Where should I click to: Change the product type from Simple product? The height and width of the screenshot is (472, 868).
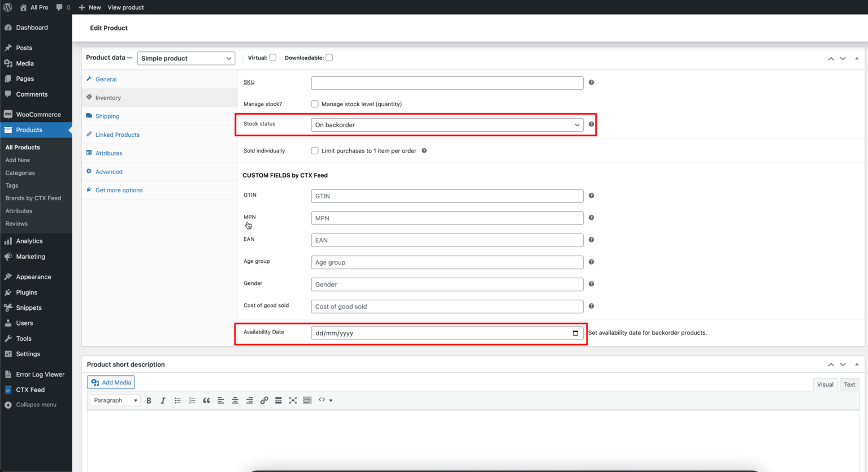(186, 58)
